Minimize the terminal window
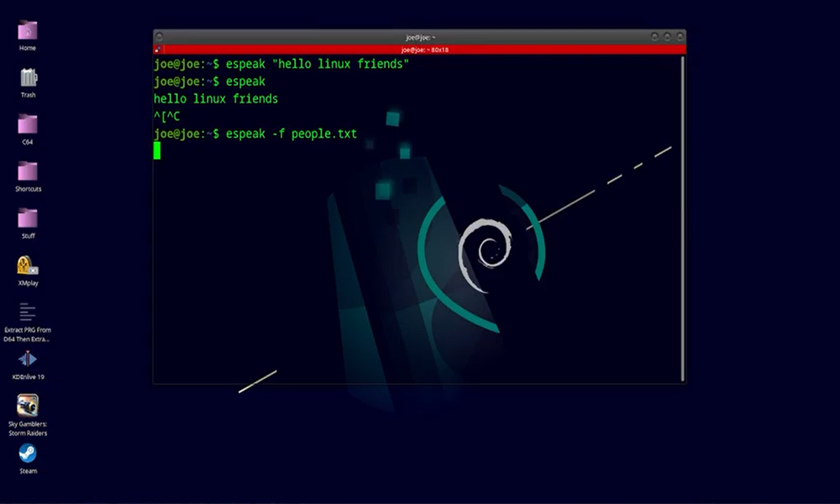This screenshot has width=840, height=504. point(654,37)
